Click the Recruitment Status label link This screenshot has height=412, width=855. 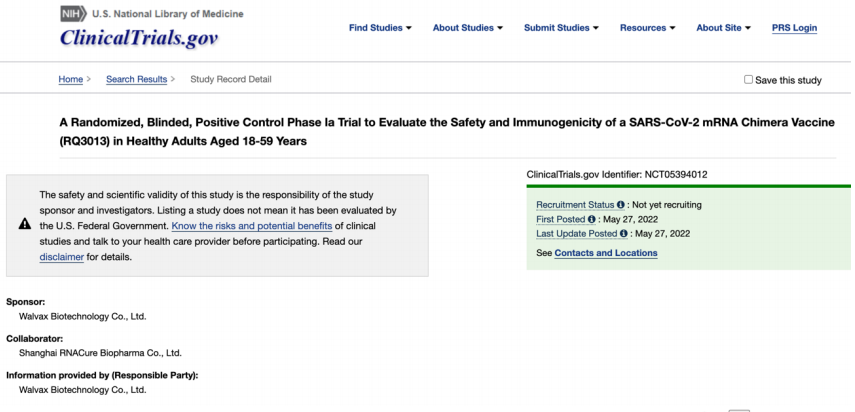tap(575, 205)
